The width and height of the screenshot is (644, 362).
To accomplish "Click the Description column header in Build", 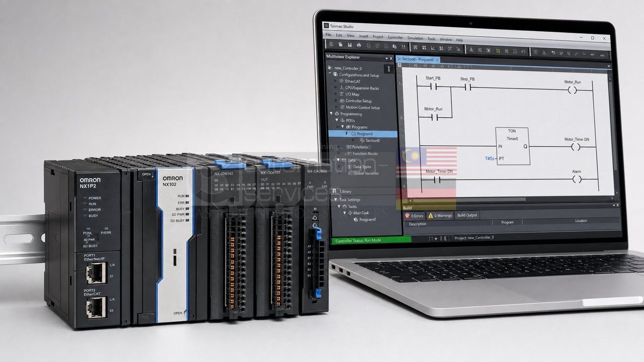I will tap(418, 224).
